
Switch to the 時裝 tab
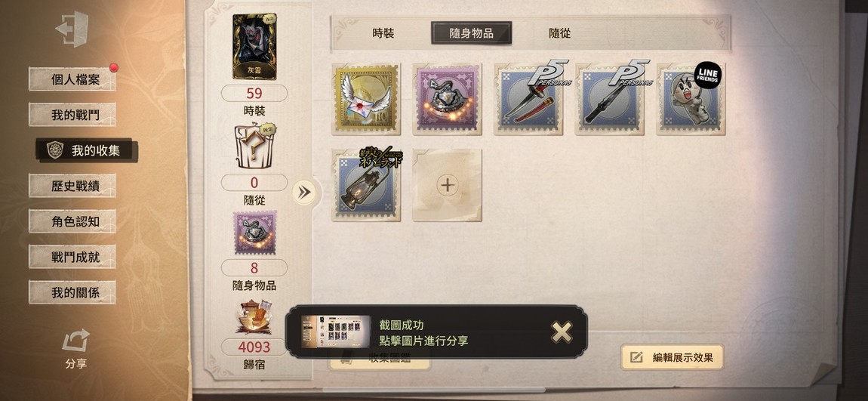(383, 33)
